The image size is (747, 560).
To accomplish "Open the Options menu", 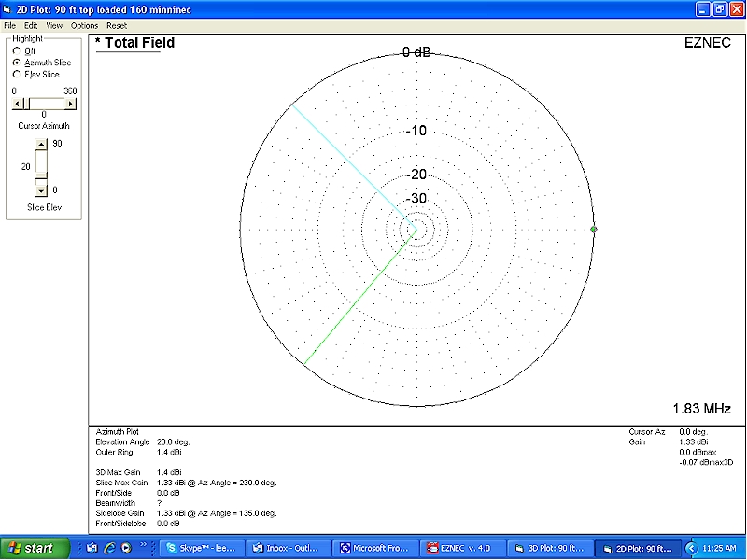I will click(x=84, y=25).
